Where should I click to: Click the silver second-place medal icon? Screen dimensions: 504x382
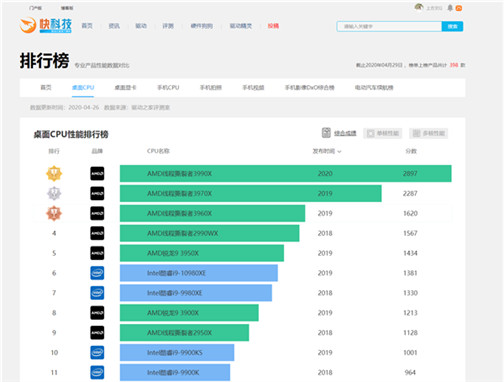click(54, 193)
